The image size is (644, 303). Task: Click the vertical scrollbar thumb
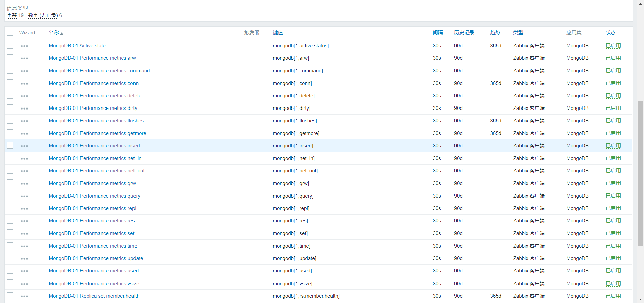click(640, 173)
